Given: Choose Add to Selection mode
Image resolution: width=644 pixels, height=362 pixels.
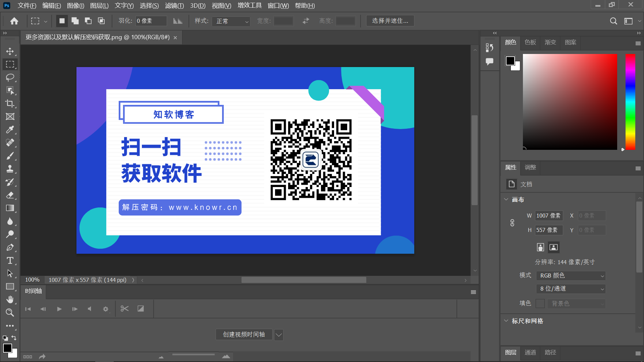Looking at the screenshot, I should pos(75,21).
